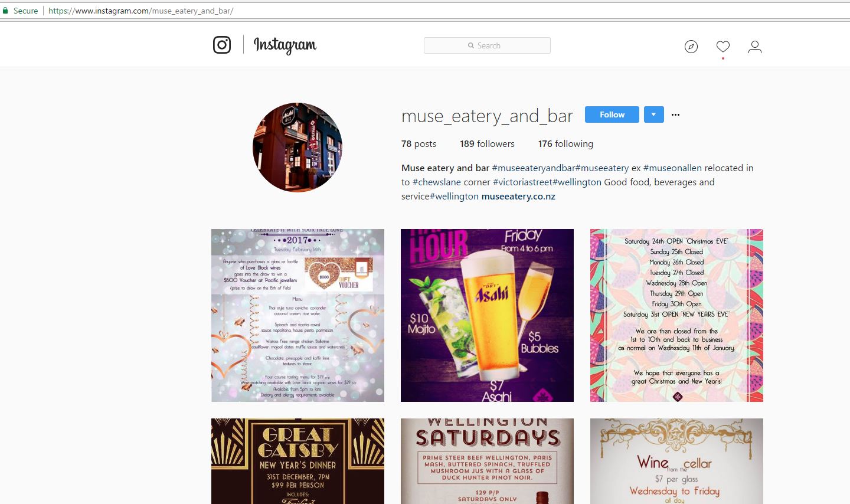Follow muse_eatery_and_bar account

tap(612, 114)
